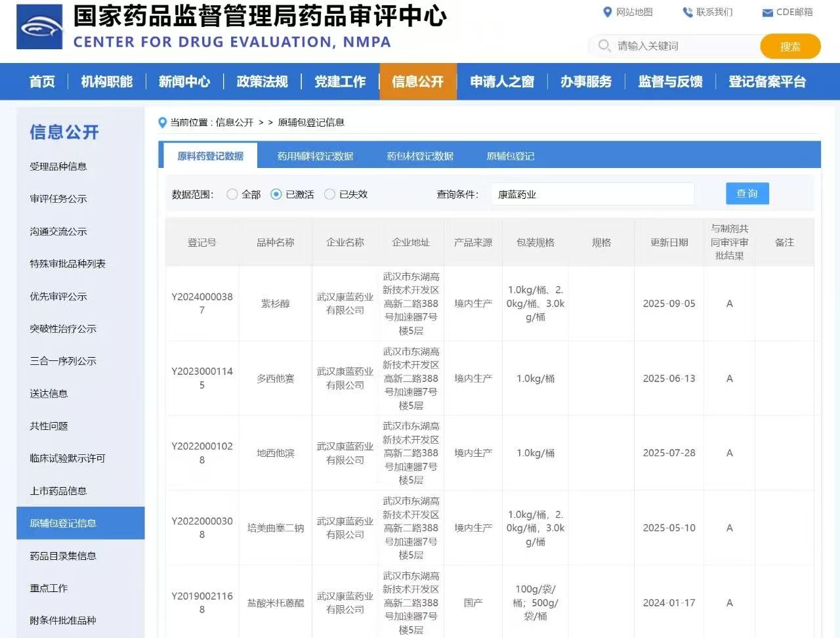
Task: Click the contact us phone icon
Action: point(687,12)
